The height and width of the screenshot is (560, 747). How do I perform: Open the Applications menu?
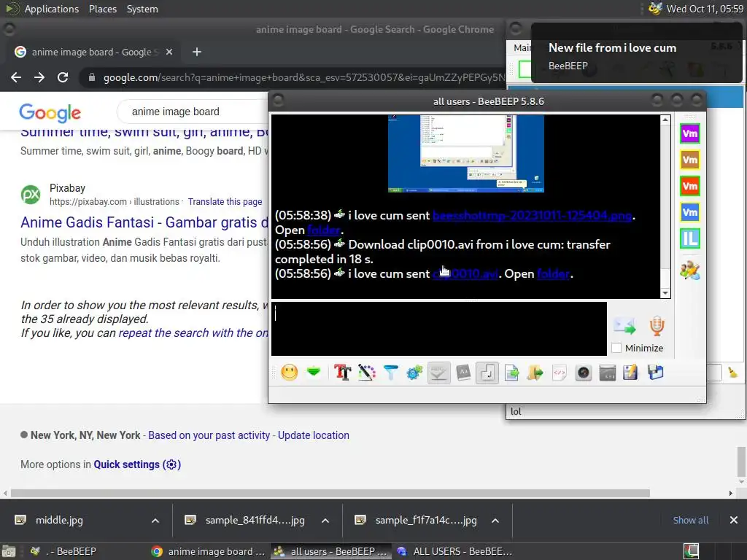52,9
